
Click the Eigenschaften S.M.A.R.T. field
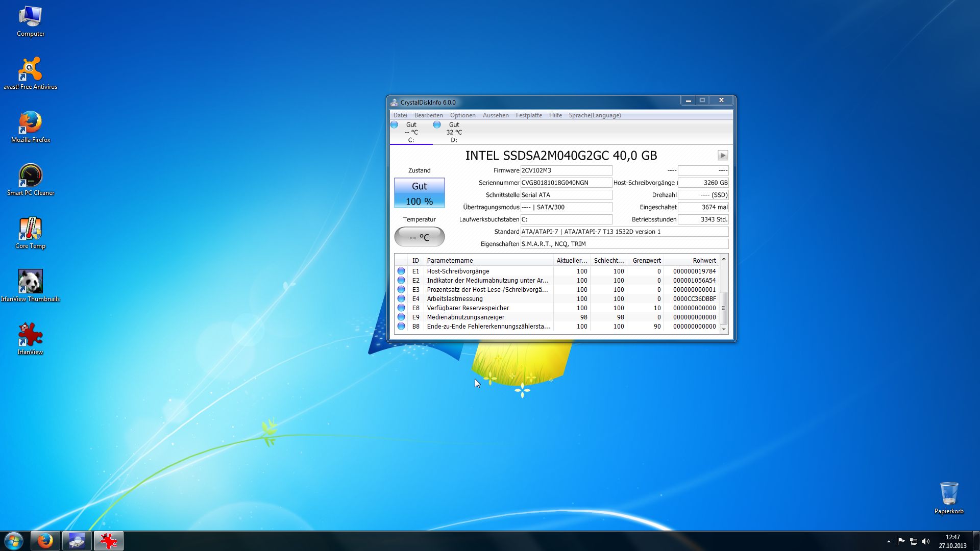point(624,244)
